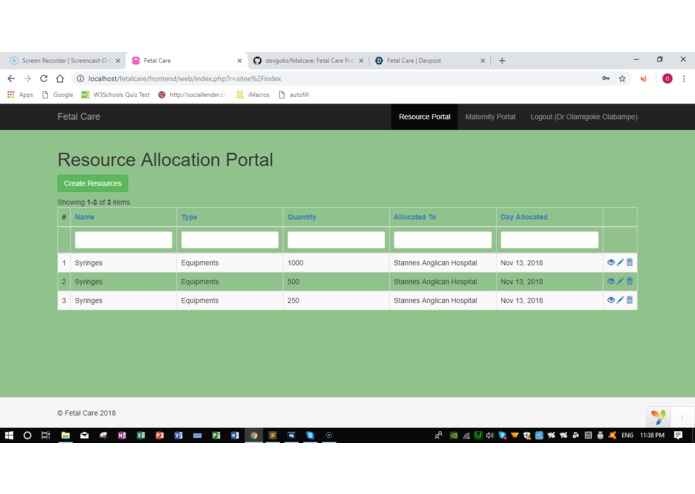
Task: Reload the current page
Action: 43,78
